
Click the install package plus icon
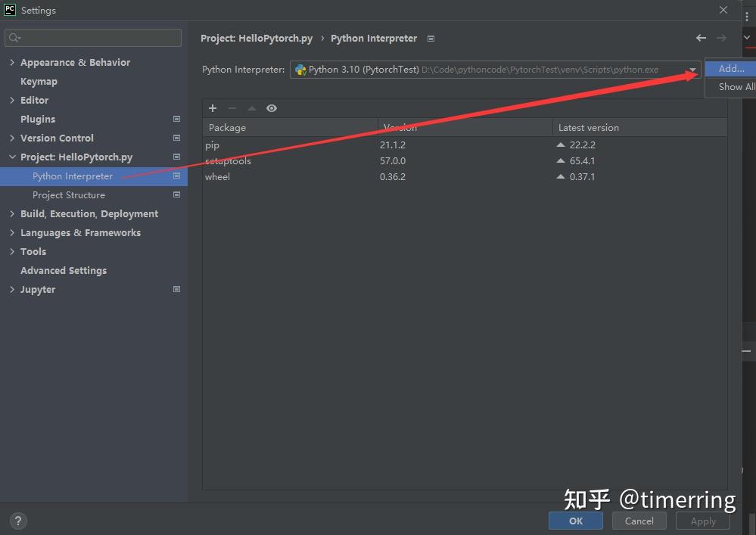[213, 108]
